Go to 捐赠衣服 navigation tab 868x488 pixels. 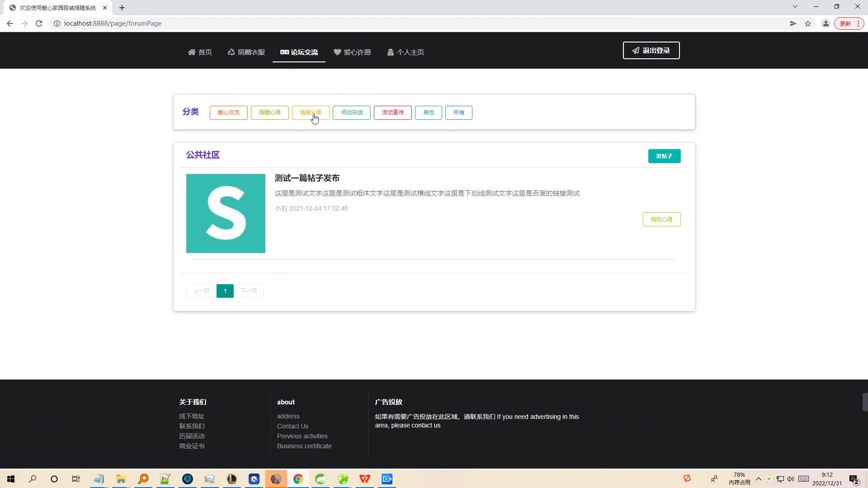[x=246, y=52]
